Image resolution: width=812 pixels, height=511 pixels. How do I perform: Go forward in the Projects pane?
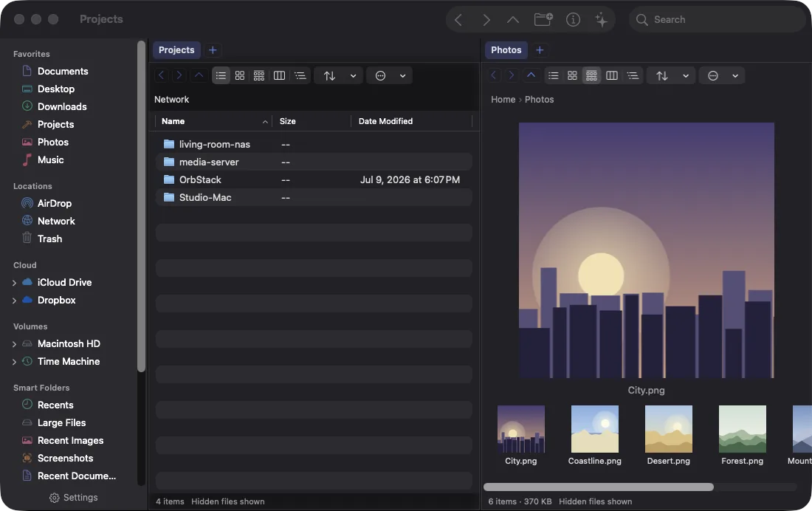point(179,75)
